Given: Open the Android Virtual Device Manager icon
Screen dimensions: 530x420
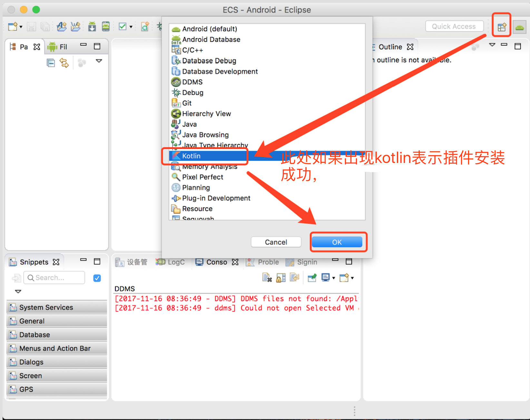Looking at the screenshot, I should click(106, 26).
